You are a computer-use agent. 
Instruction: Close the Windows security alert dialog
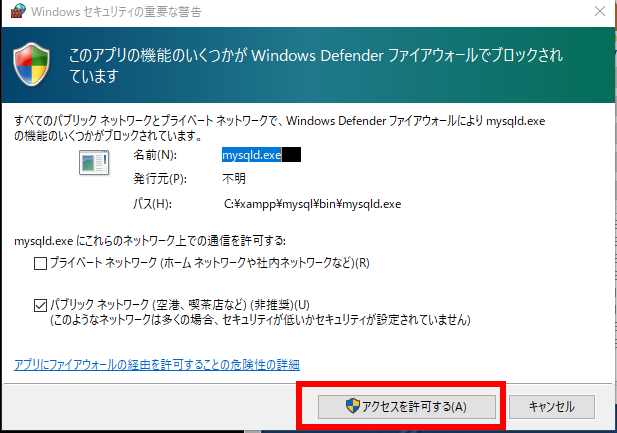pyautogui.click(x=600, y=11)
